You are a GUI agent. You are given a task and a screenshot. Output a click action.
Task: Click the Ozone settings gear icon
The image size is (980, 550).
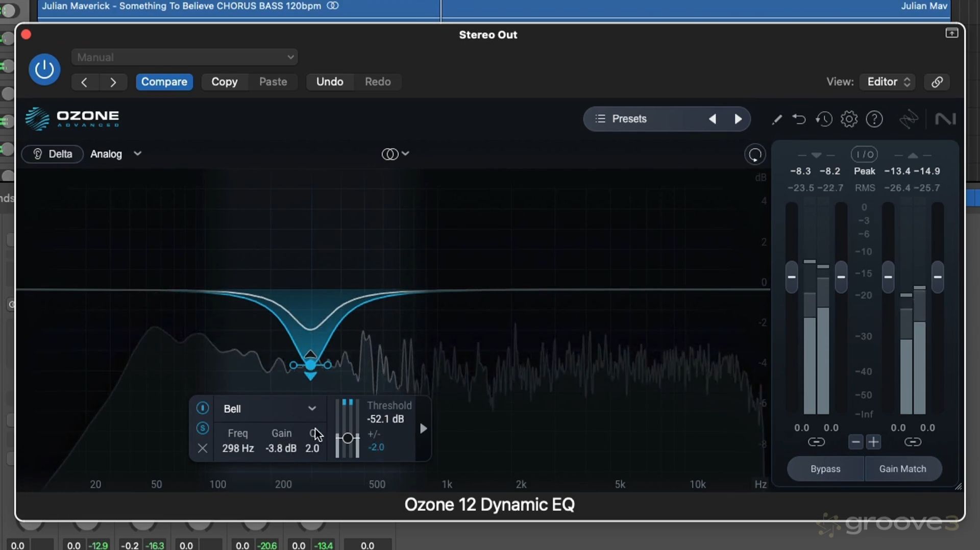coord(849,119)
